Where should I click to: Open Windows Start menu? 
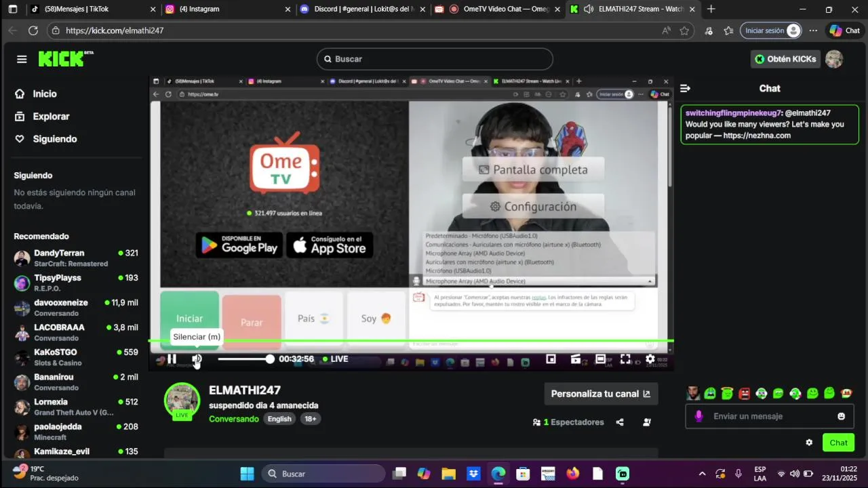(x=247, y=474)
